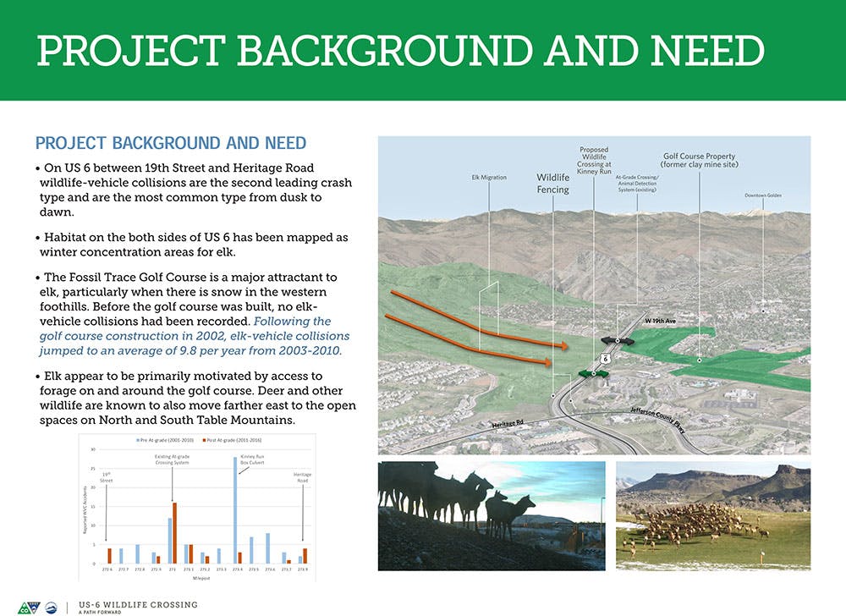Viewport: 846px width, 616px height.
Task: Click the 'Heritage Road' chart annotation
Action: [302, 477]
